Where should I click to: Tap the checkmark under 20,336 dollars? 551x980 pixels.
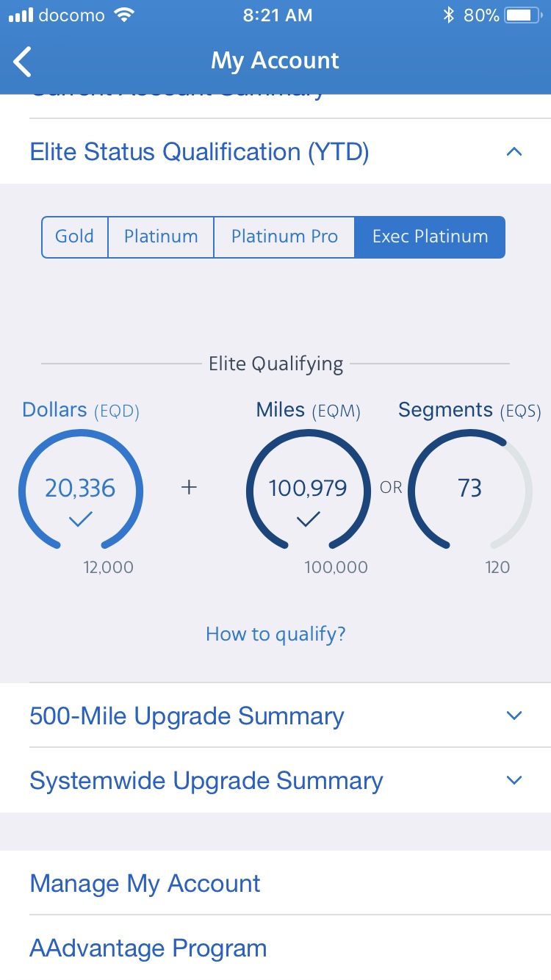80,519
